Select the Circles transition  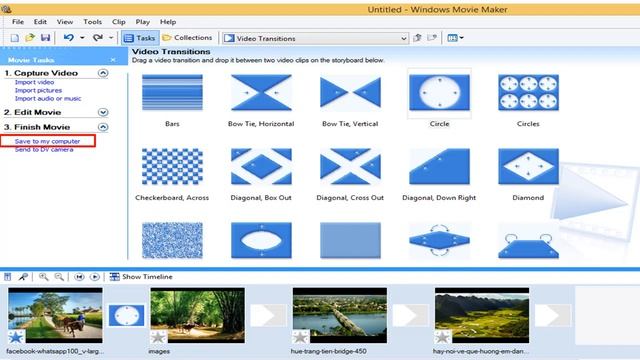528,93
